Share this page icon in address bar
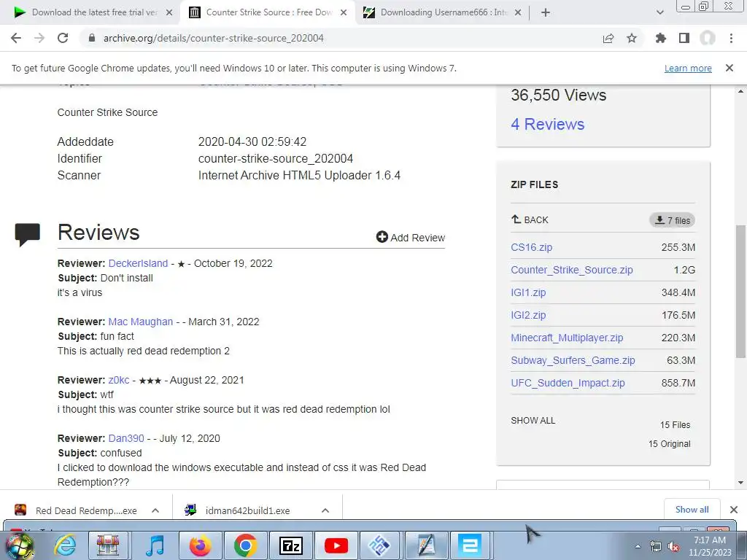 point(608,38)
